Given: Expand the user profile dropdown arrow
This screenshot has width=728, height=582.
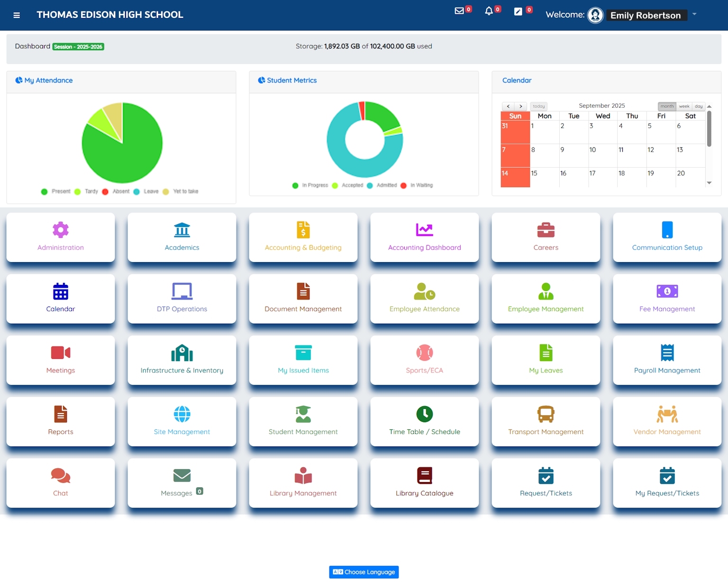Looking at the screenshot, I should tap(694, 15).
